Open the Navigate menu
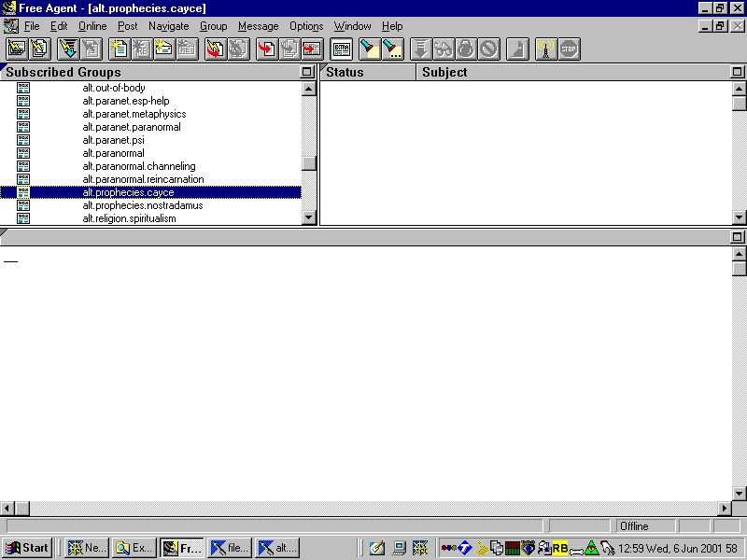This screenshot has height=560, width=747. coord(168,26)
